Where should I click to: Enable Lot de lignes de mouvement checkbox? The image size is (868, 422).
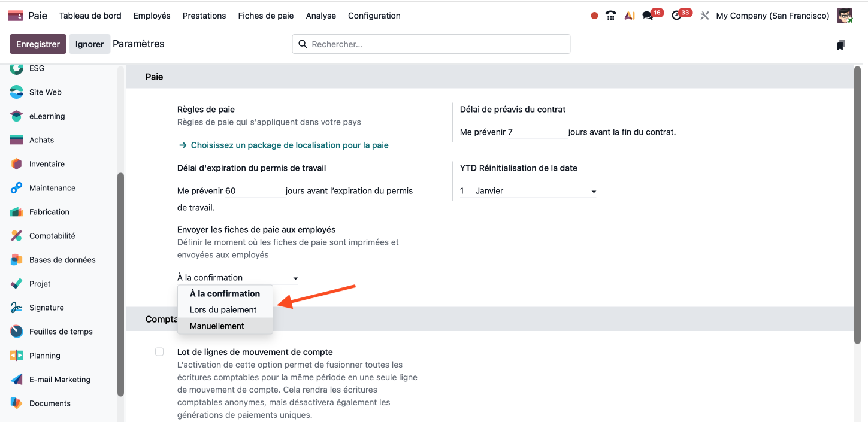click(x=159, y=352)
